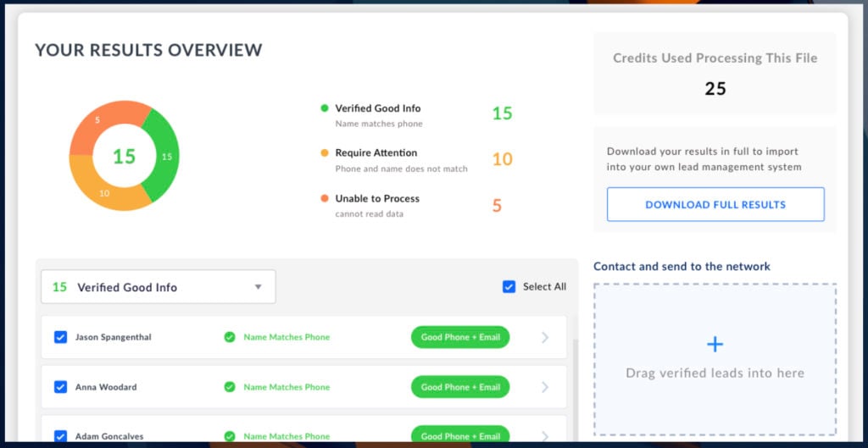Click Name Matches Phone text in Anna Woodard row

pyautogui.click(x=287, y=387)
